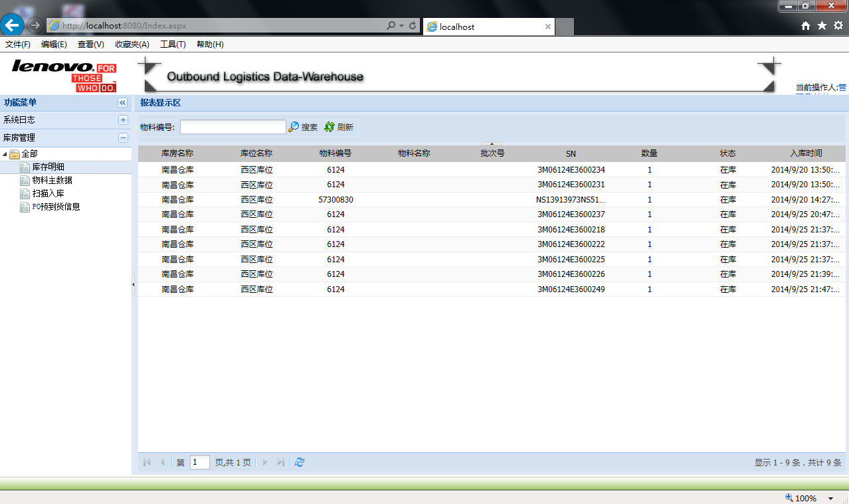The image size is (849, 504).
Task: Collapse the 功能菜单 sidebar panel
Action: pos(122,103)
